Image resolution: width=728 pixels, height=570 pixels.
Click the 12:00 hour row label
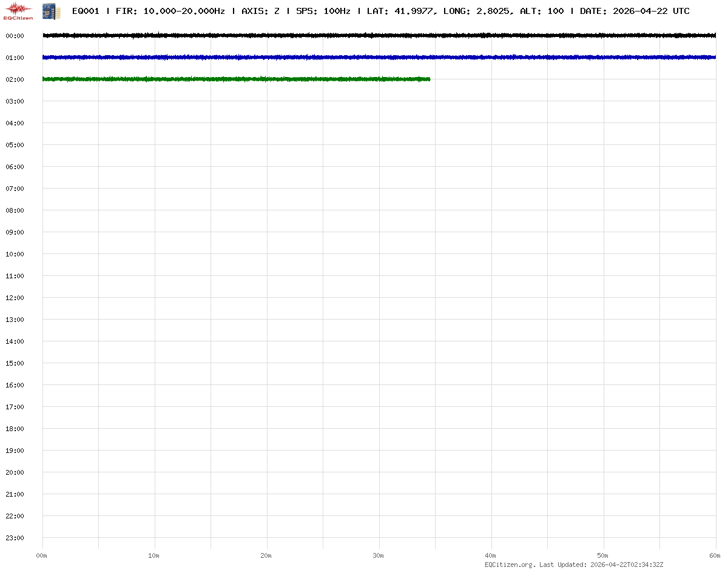(15, 298)
